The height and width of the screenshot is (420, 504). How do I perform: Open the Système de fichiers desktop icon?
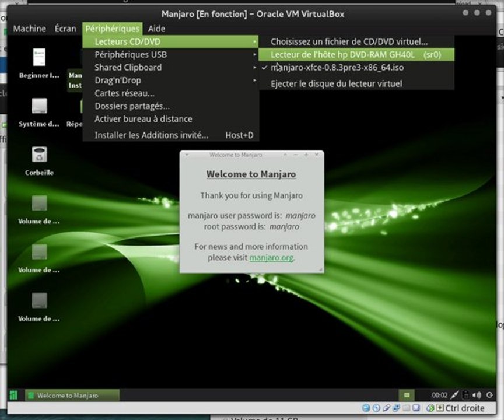tap(39, 106)
